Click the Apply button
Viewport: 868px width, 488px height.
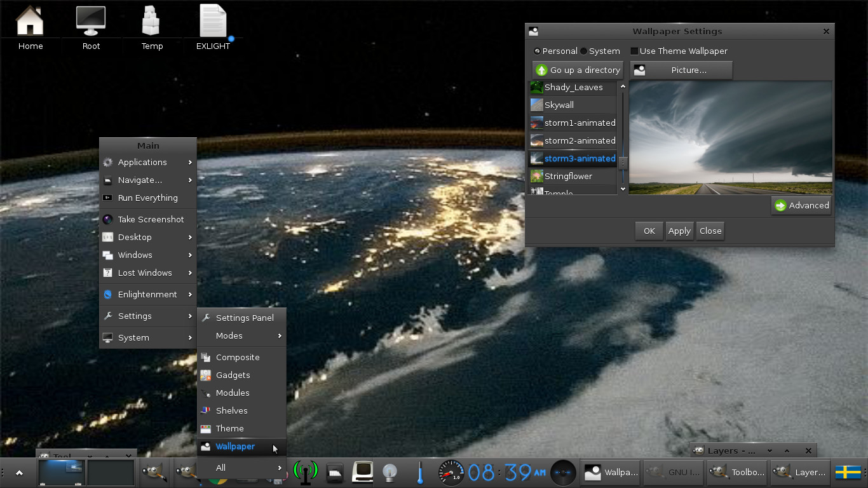pos(679,231)
